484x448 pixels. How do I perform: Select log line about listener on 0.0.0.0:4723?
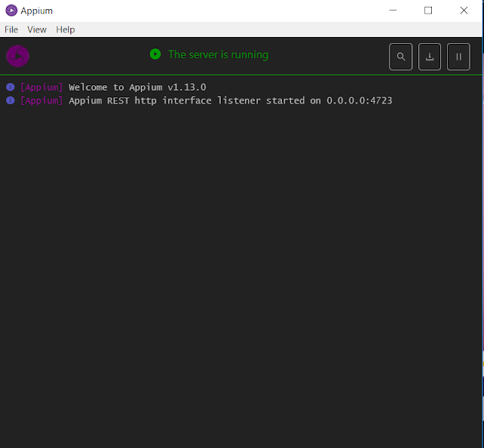[x=230, y=100]
